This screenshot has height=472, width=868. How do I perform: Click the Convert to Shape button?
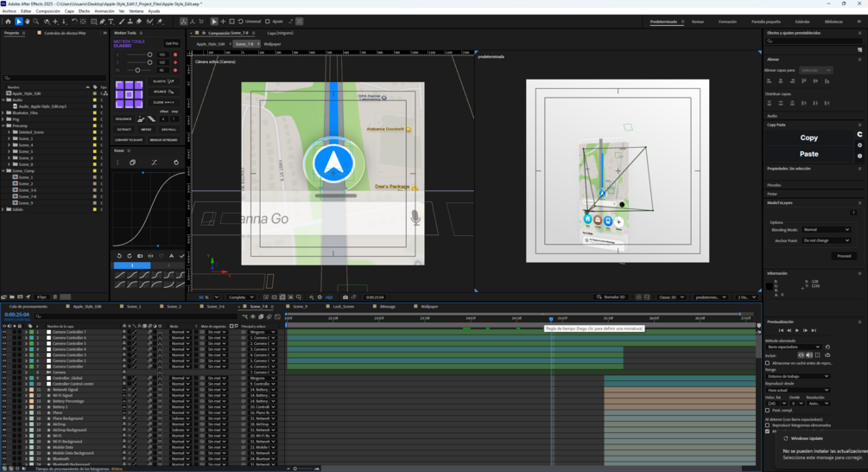130,140
